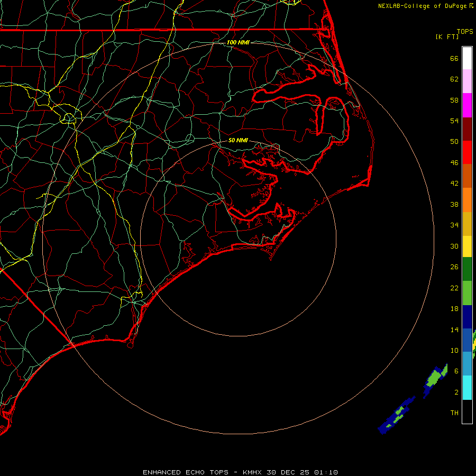Screen dimensions: 476x476
Task: Click the 01:10 timestamp text
Action: coord(326,472)
